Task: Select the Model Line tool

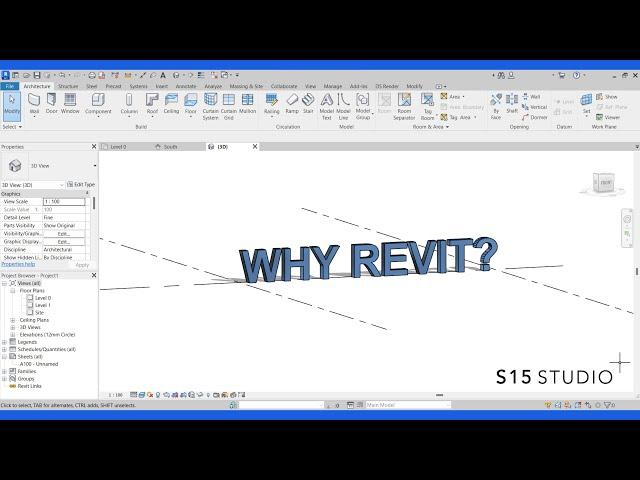Action: (343, 107)
